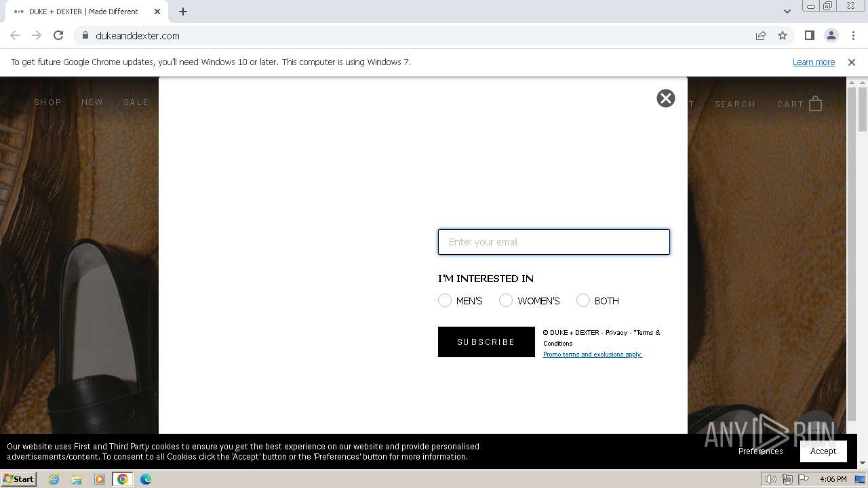868x488 pixels.
Task: Open the SHOP menu
Action: coord(47,102)
